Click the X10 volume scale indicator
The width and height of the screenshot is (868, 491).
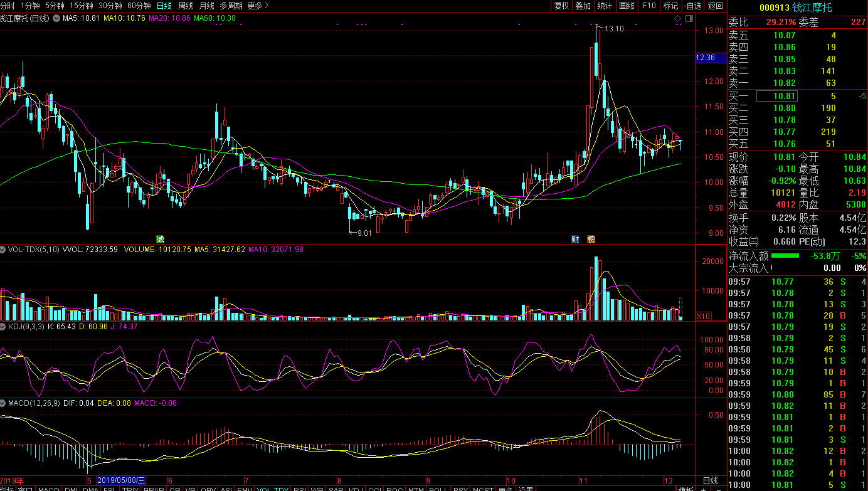coord(704,317)
